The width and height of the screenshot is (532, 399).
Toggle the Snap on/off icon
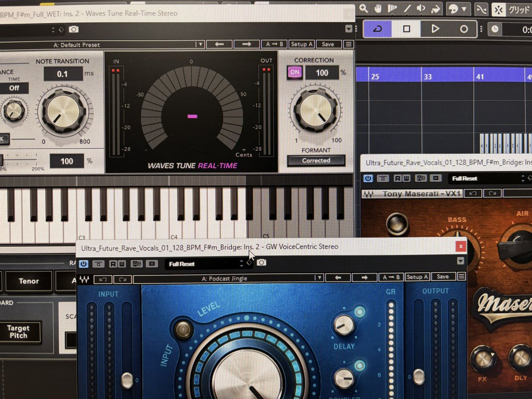tap(499, 9)
